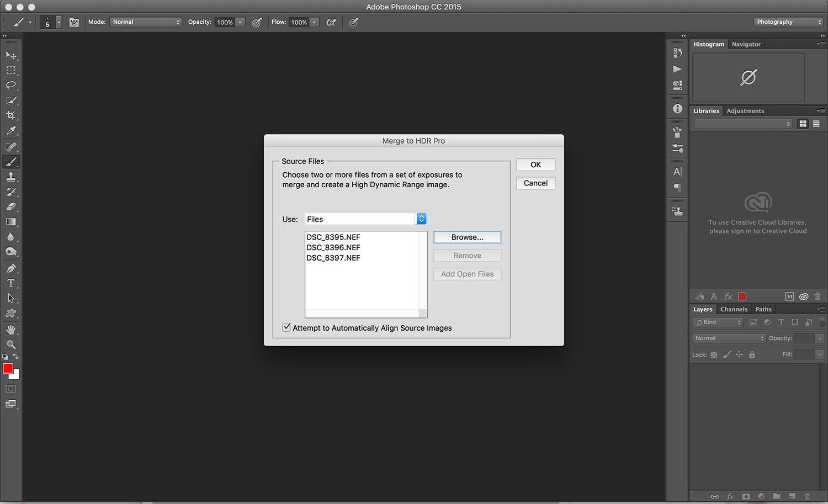Viewport: 828px width, 504px height.
Task: Toggle airbrush-style build-up next to Flow
Action: (x=331, y=22)
